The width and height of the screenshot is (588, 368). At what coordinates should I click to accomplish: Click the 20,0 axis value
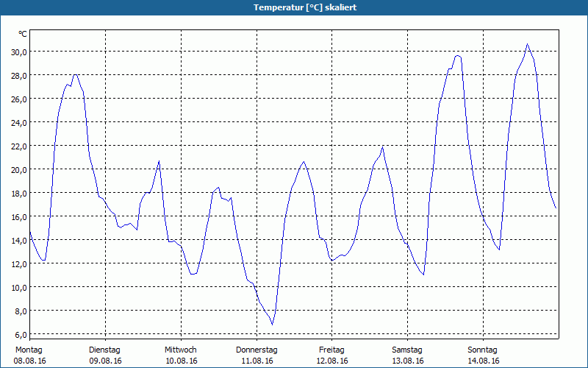pyautogui.click(x=19, y=170)
